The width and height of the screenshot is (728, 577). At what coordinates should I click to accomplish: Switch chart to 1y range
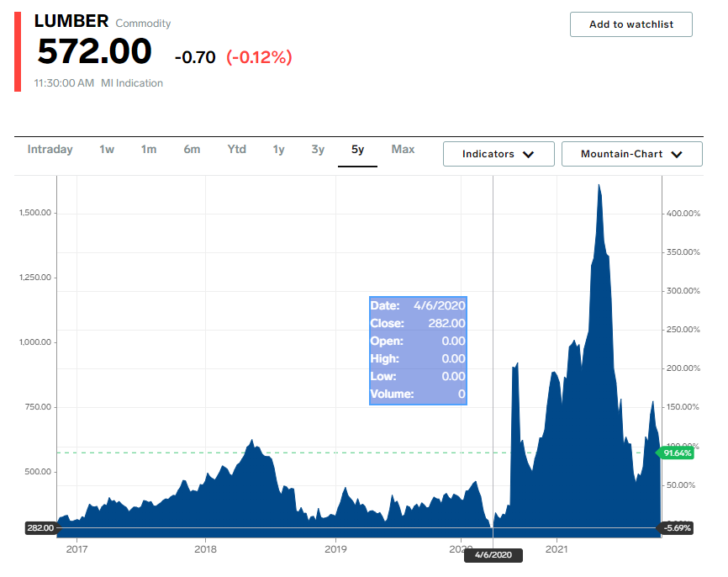point(278,150)
